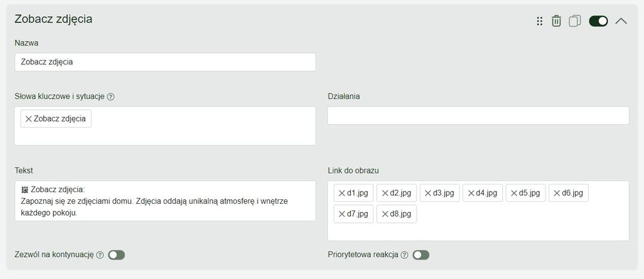
Task: Collapse the Zobacz zdjęcia panel chevron
Action: point(621,21)
